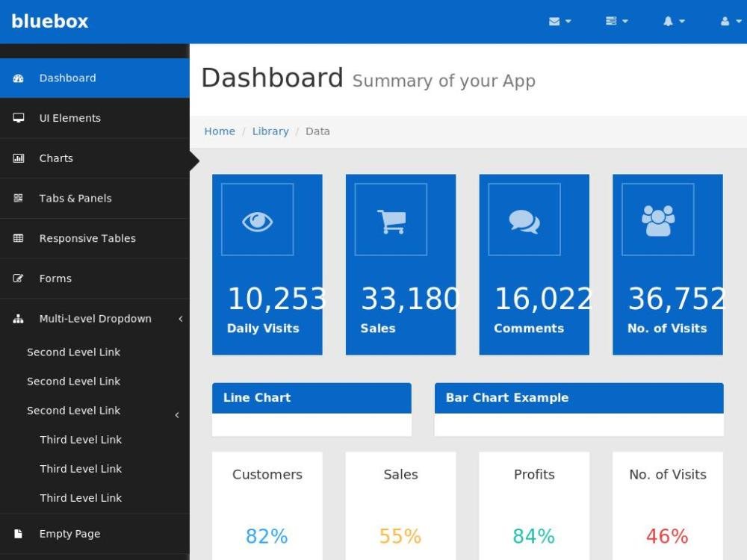Click the Empty Page file icon

pos(19,534)
